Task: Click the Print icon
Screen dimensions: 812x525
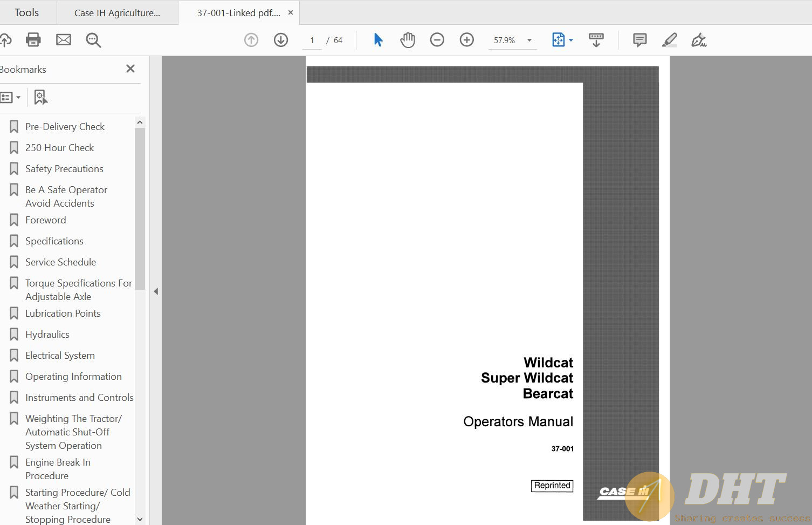Action: 33,40
